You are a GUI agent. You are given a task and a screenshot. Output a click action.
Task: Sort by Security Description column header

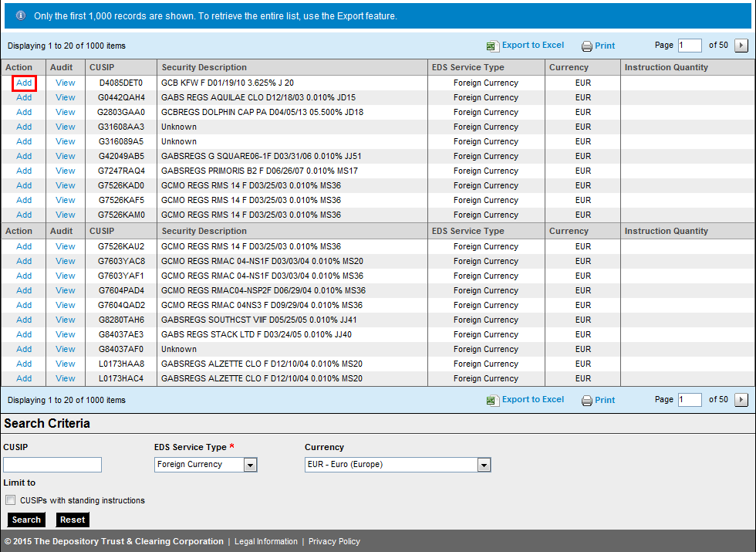click(204, 68)
